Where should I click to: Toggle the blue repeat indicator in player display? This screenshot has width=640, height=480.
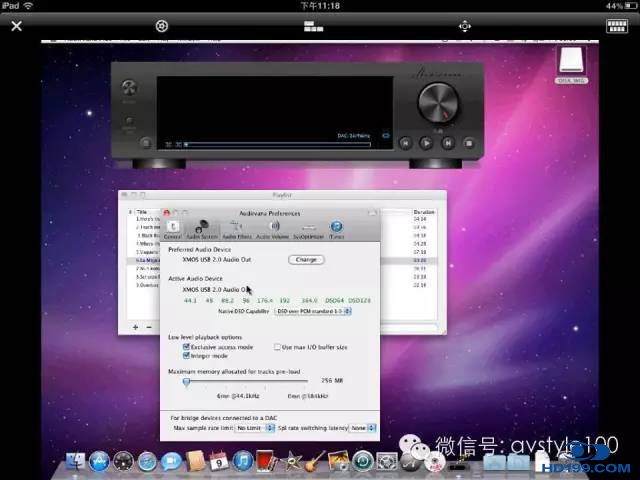tap(386, 136)
